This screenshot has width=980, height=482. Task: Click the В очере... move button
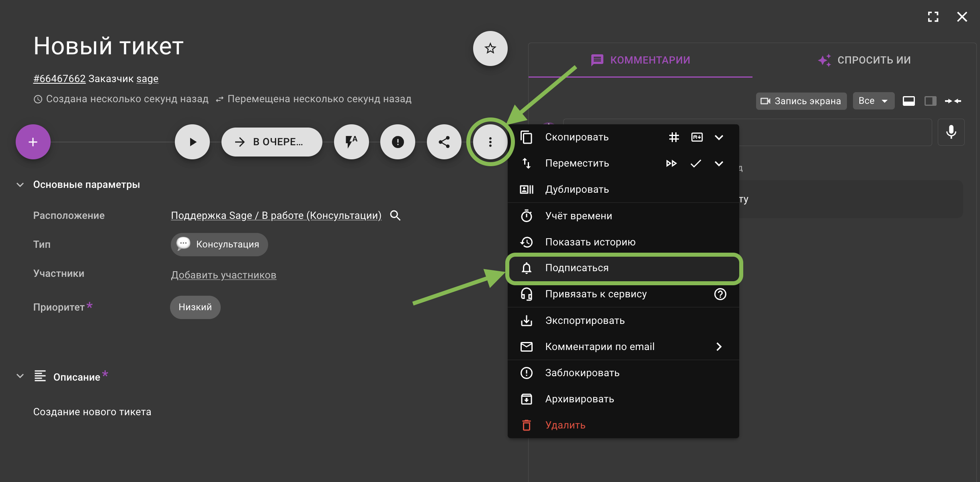coord(272,142)
